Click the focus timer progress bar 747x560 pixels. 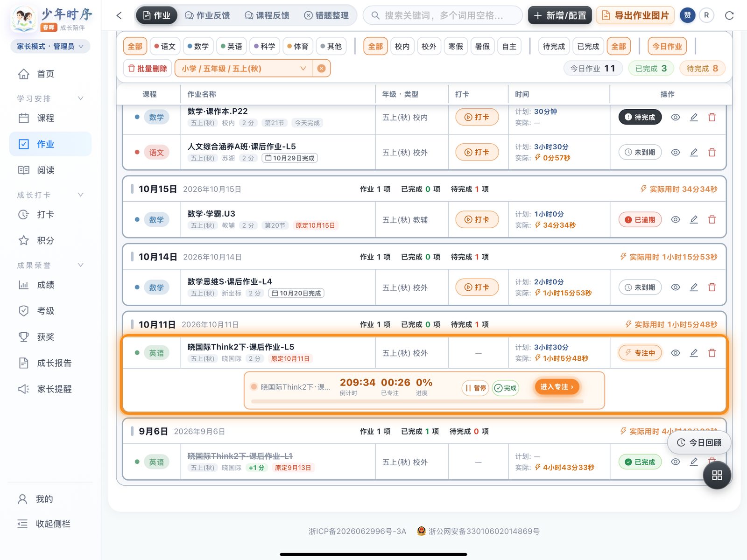click(417, 401)
